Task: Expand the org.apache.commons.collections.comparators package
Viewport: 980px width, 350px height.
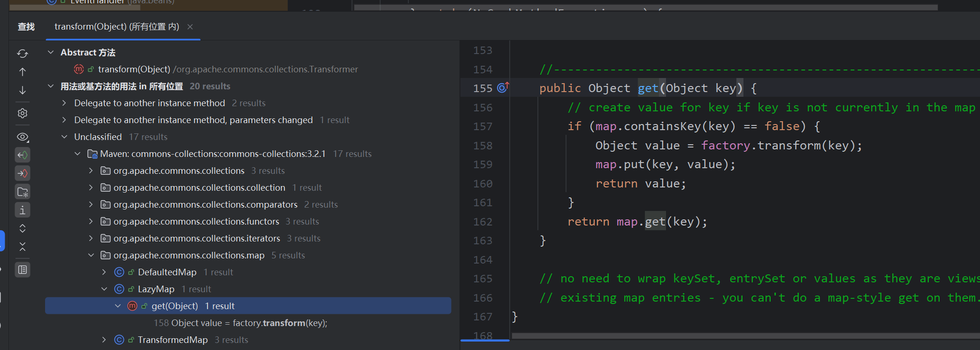Action: pos(91,204)
